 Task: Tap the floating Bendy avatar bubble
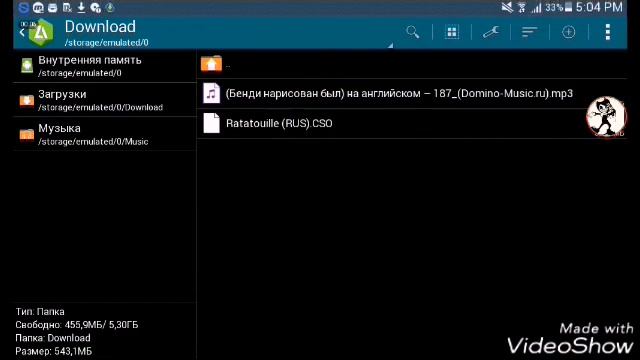[x=606, y=117]
